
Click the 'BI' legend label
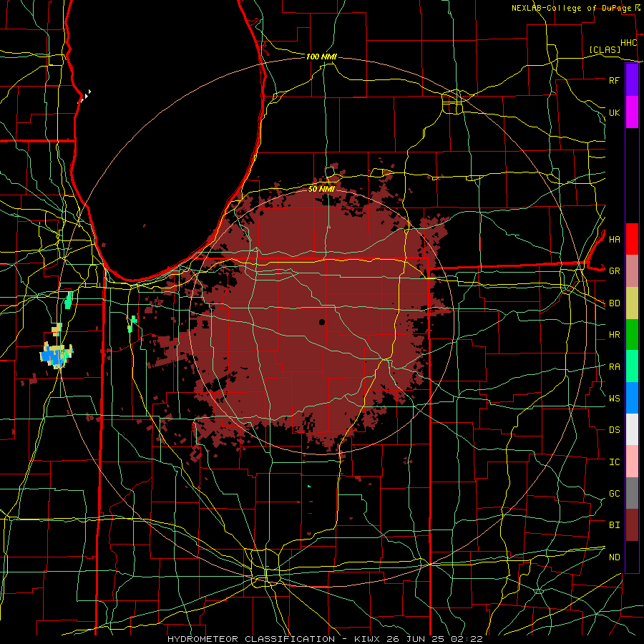click(614, 525)
